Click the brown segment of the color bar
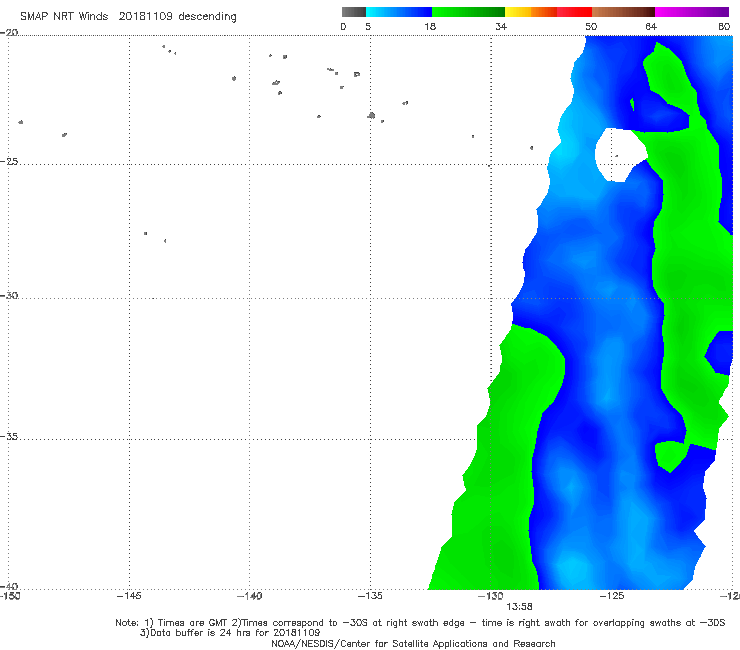This screenshot has width=740, height=650. [623, 12]
